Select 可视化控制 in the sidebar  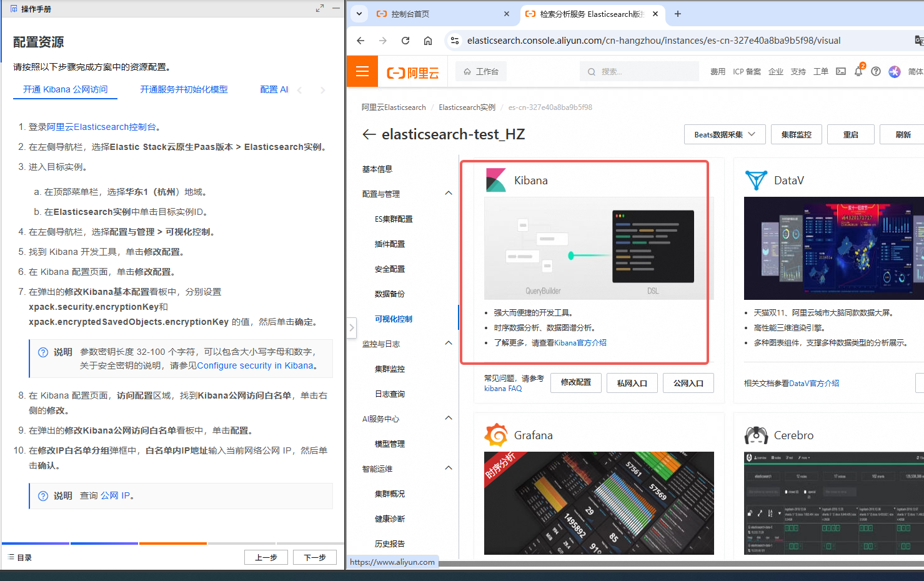(394, 319)
